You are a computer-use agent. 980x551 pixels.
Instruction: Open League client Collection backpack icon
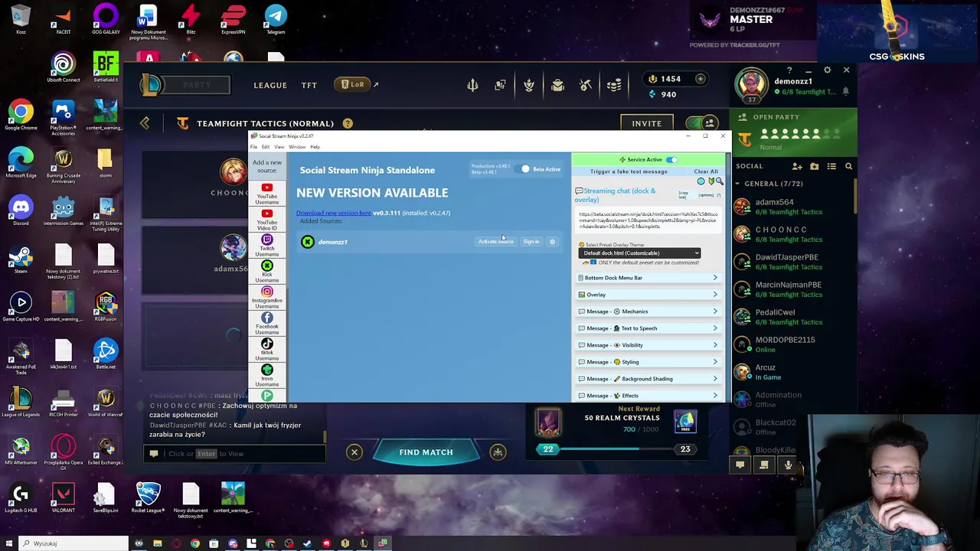[557, 85]
